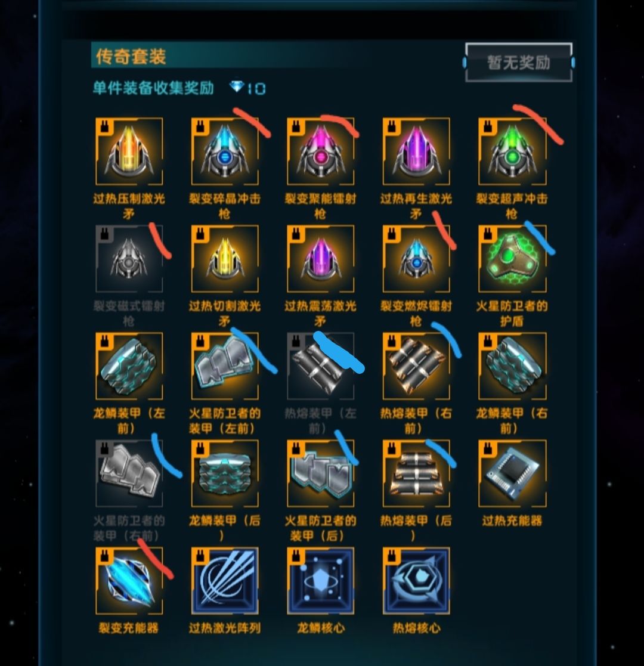644x666 pixels.
Task: Open the 火星防卫者的护盾 shield icon
Action: pos(512,259)
